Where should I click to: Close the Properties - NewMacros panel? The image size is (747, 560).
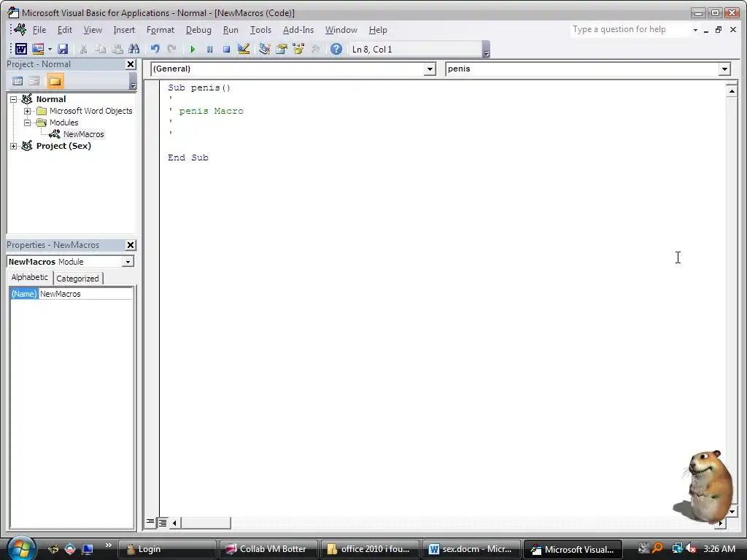[131, 245]
